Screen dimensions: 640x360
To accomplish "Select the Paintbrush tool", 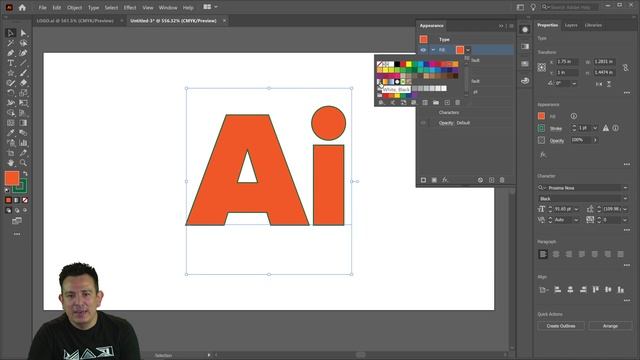I will [23, 73].
